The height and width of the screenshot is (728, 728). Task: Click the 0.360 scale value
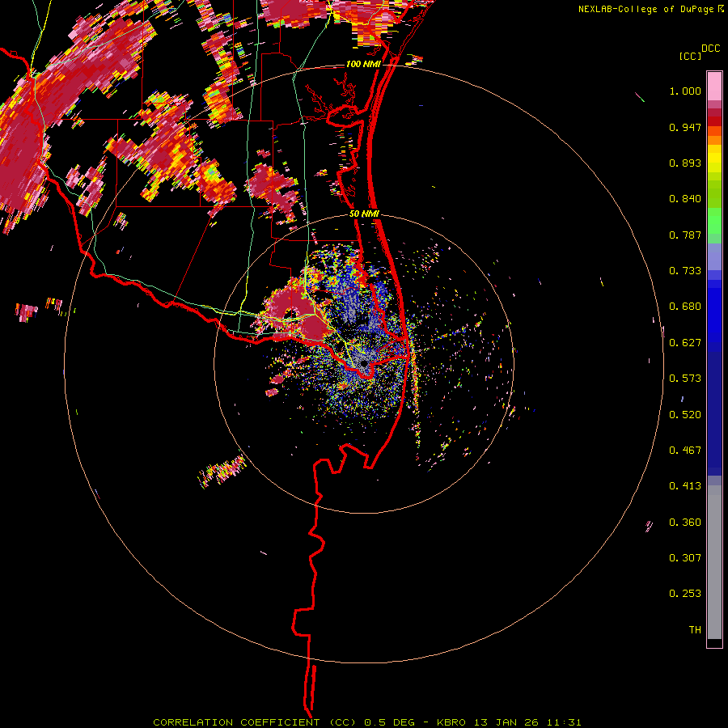[x=685, y=523]
